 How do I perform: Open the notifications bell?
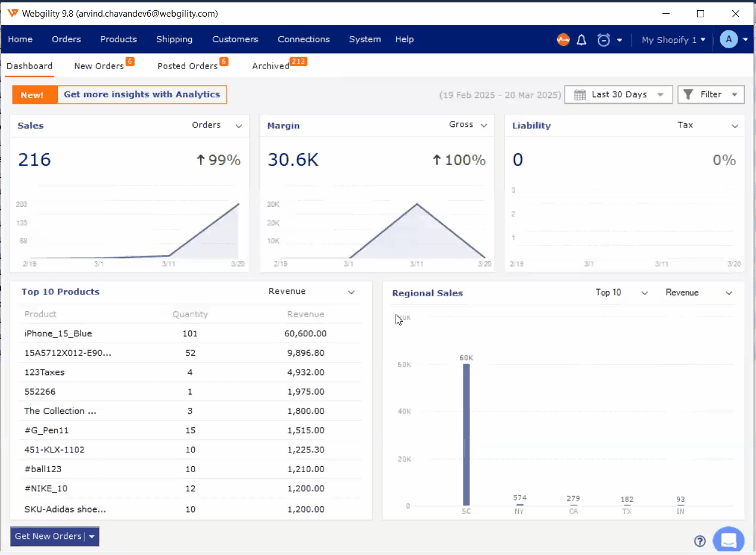click(x=582, y=40)
